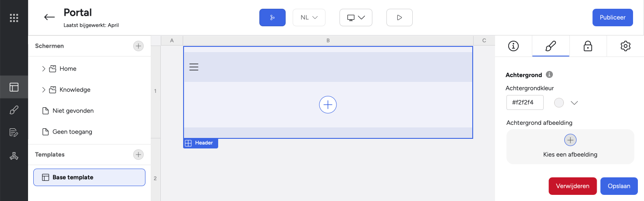Click the Achtergrondkleur color swatch circle
This screenshot has width=644, height=201.
coord(559,103)
